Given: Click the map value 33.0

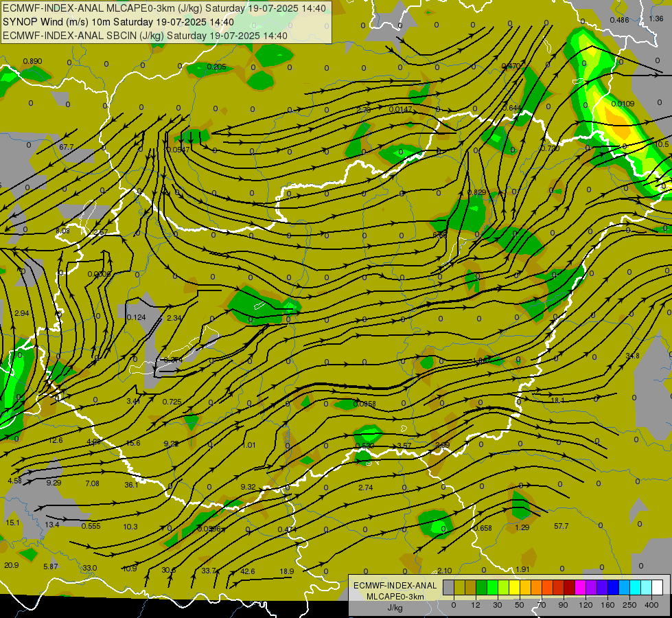Looking at the screenshot, I should (89, 568).
